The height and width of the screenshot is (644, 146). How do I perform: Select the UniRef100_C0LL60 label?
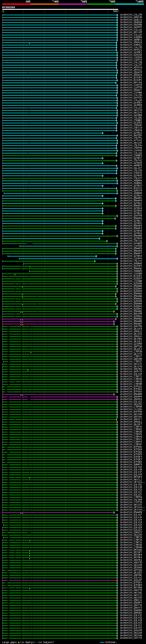click(131, 35)
